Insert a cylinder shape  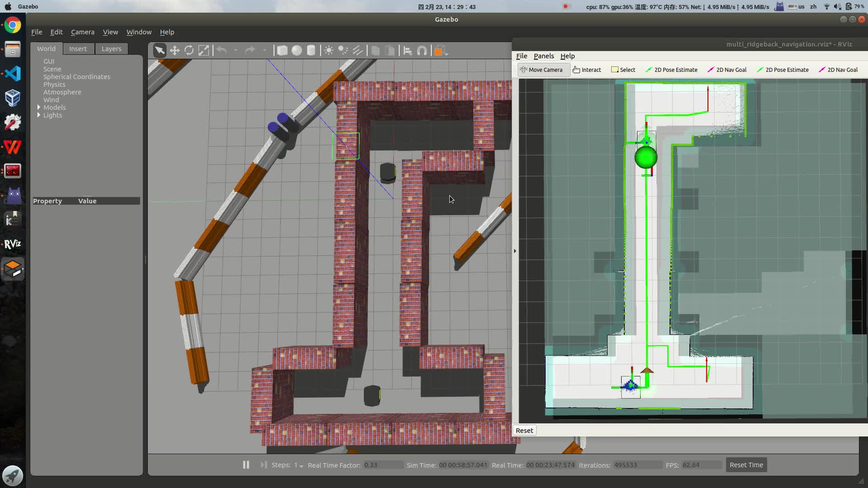point(311,51)
